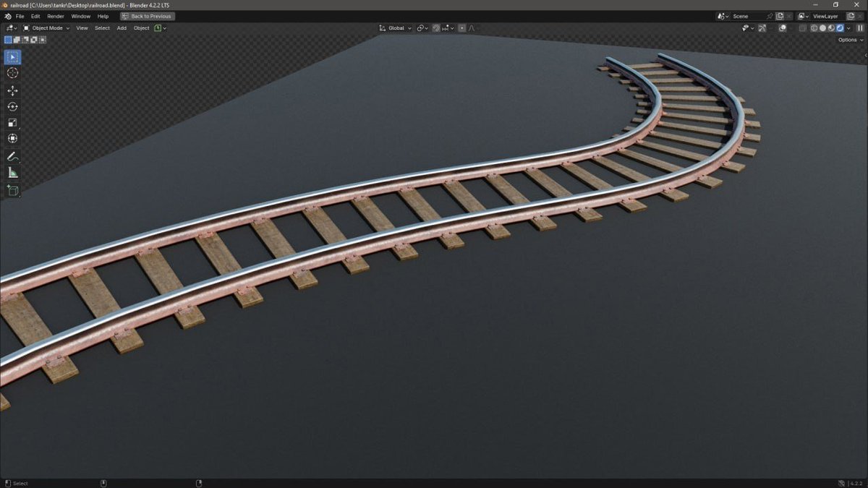This screenshot has height=488, width=868.
Task: Toggle X-Ray viewport mode
Action: (x=803, y=27)
